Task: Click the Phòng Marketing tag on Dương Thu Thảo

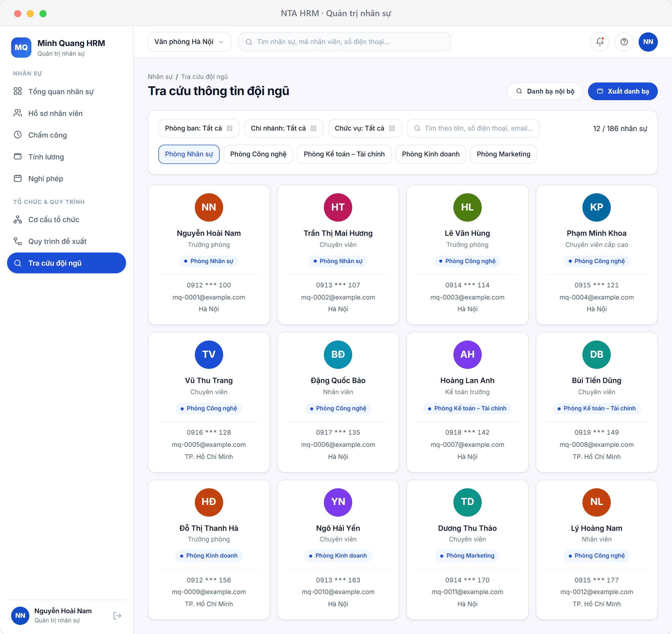Action: pyautogui.click(x=467, y=556)
